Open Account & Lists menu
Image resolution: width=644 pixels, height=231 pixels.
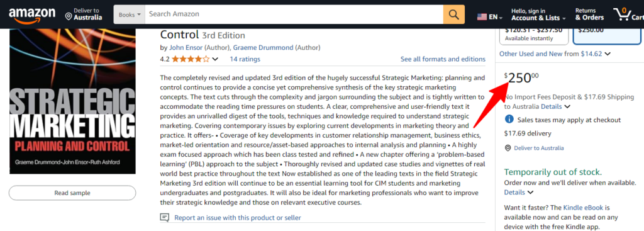[x=538, y=14]
